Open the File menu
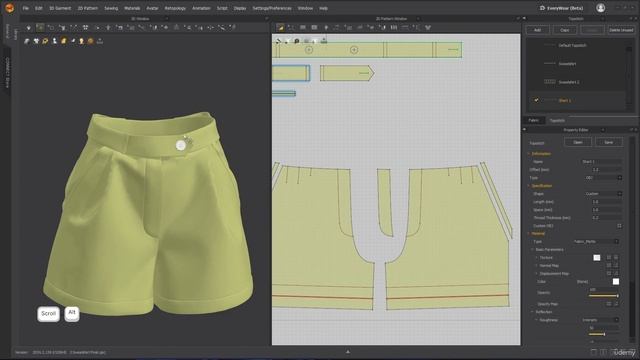The height and width of the screenshot is (360, 640). pyautogui.click(x=26, y=8)
